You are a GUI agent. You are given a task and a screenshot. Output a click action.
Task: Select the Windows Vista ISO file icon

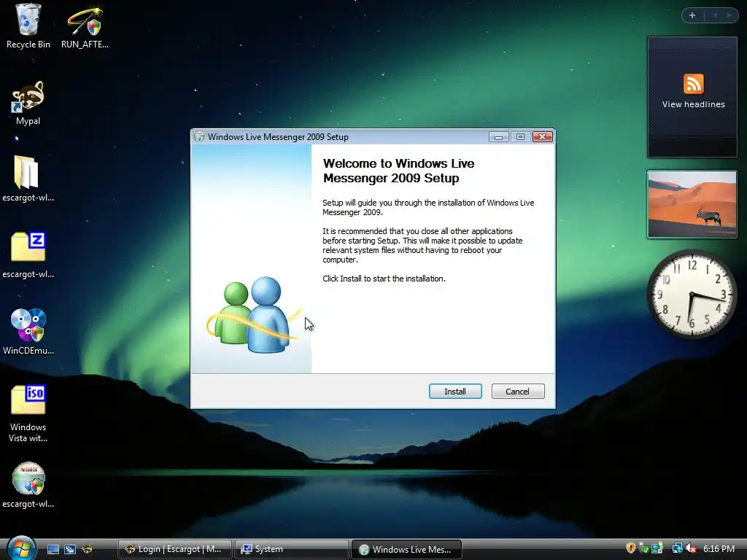point(28,413)
